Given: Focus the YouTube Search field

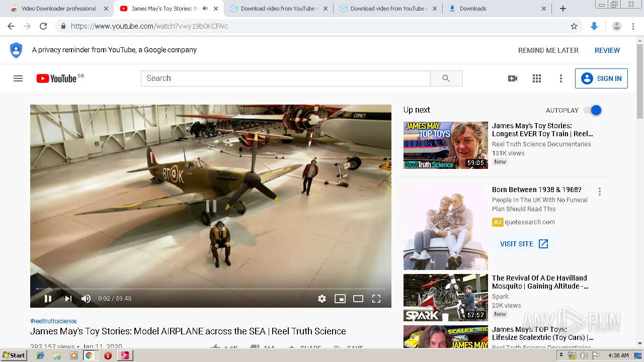Looking at the screenshot, I should [286, 78].
